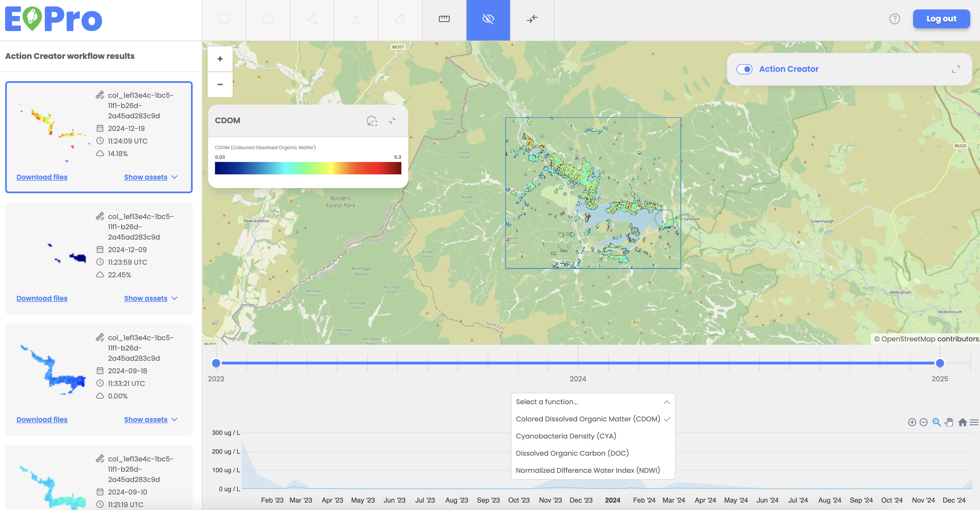
Task: Click the CDOM colour gradient bar
Action: pos(308,168)
